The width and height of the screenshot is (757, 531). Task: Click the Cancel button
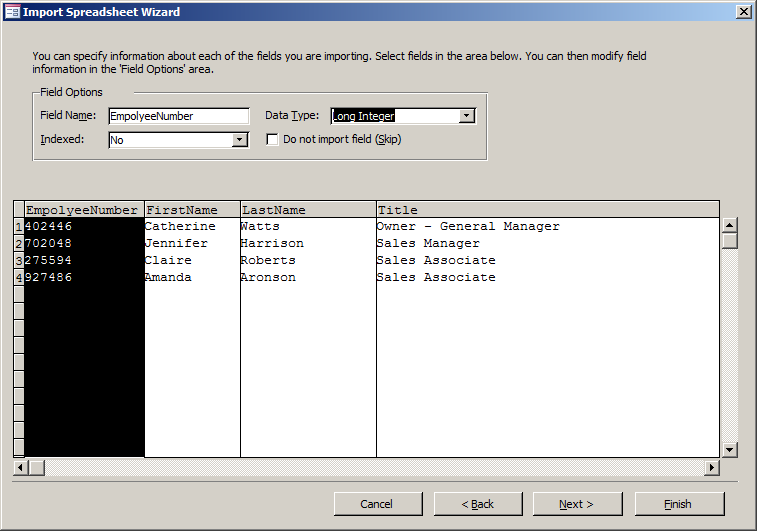click(x=378, y=504)
